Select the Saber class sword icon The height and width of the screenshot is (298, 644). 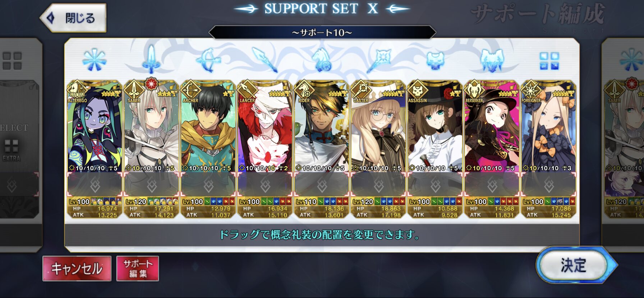click(151, 59)
